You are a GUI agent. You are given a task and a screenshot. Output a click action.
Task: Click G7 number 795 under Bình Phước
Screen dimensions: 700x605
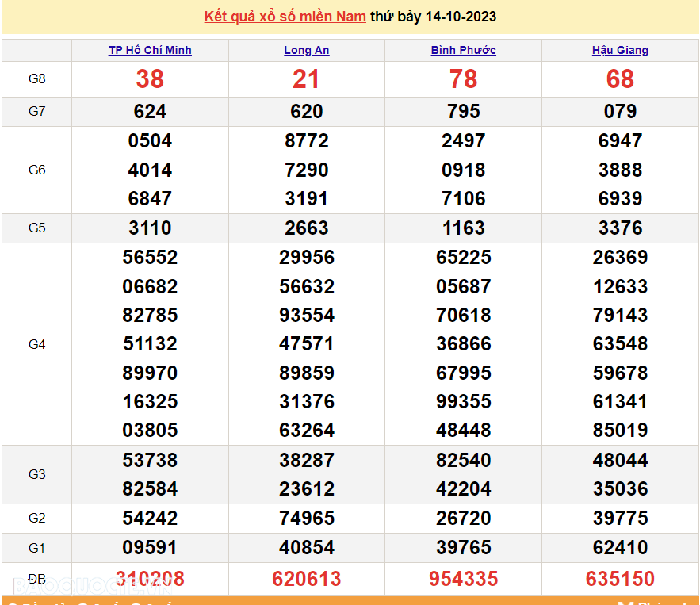coord(463,112)
